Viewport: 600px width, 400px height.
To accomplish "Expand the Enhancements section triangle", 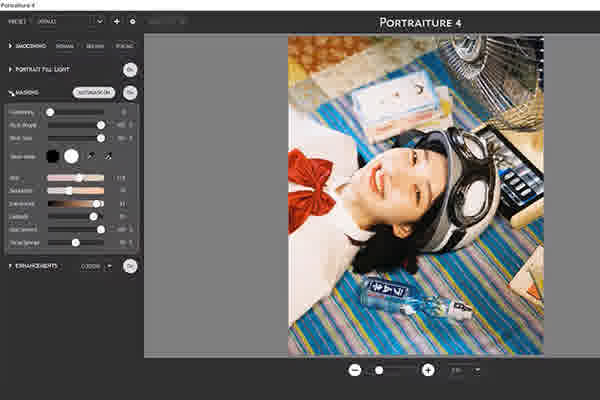I will pyautogui.click(x=10, y=266).
